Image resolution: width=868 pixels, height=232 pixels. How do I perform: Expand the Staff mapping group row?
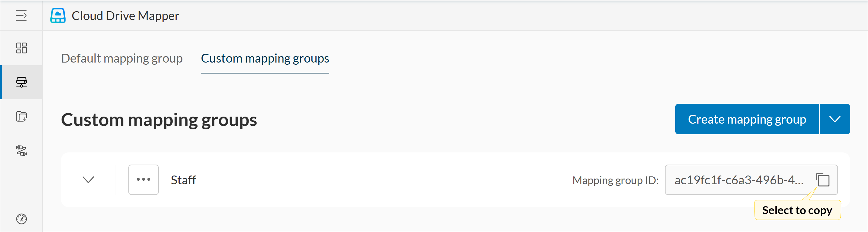click(x=88, y=180)
